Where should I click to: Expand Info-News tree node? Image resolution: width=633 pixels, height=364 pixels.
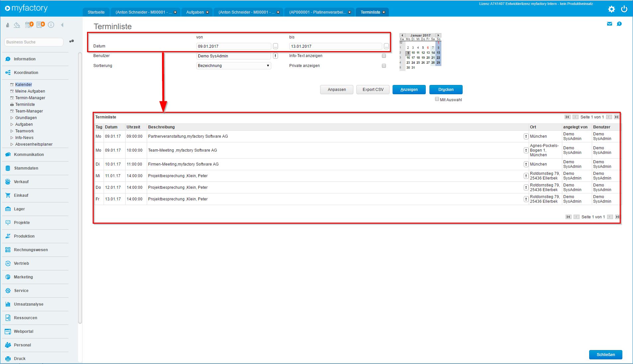[x=12, y=138]
